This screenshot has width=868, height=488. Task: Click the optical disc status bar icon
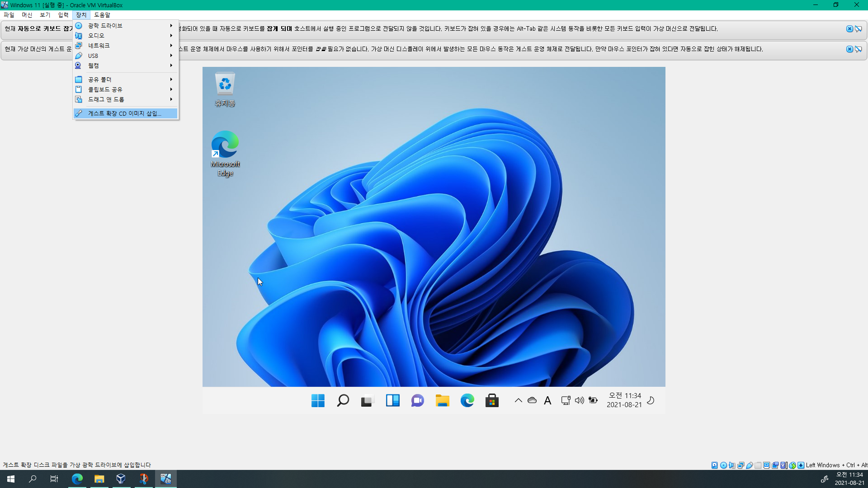pyautogui.click(x=723, y=465)
